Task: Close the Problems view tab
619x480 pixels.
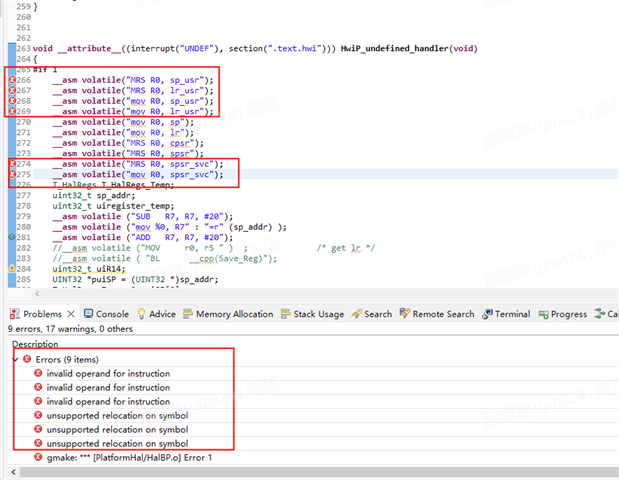Action: [71, 314]
